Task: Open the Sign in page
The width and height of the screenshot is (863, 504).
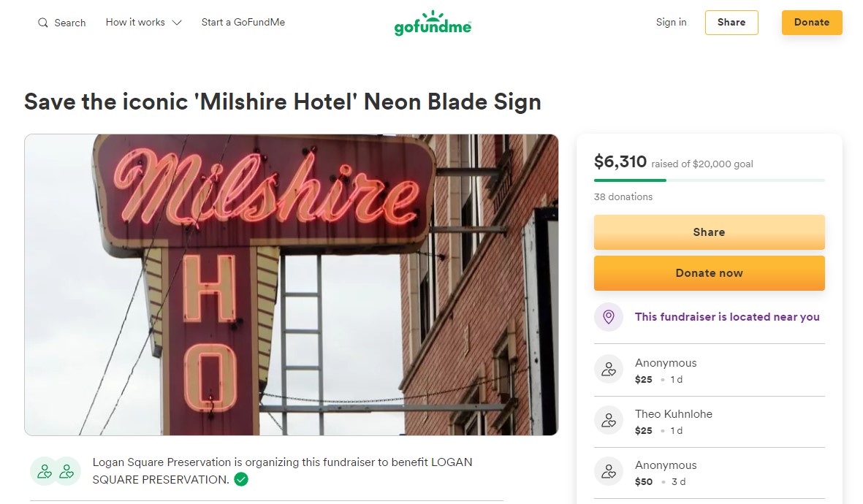Action: point(671,23)
